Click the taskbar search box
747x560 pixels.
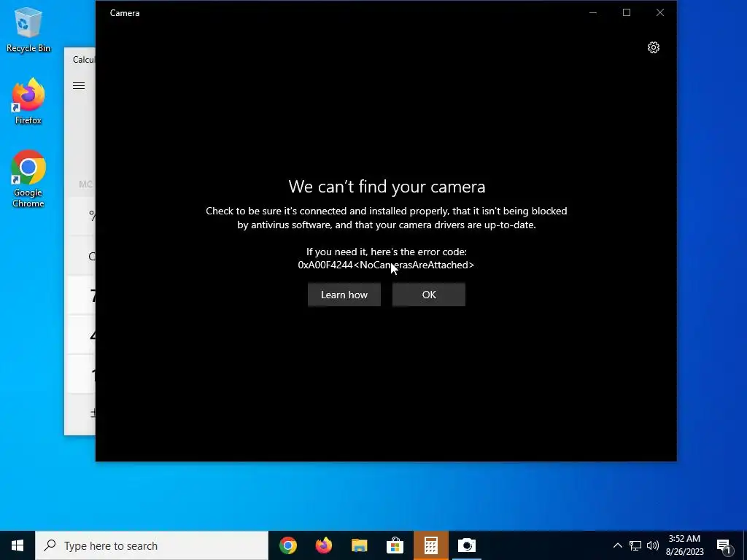152,545
